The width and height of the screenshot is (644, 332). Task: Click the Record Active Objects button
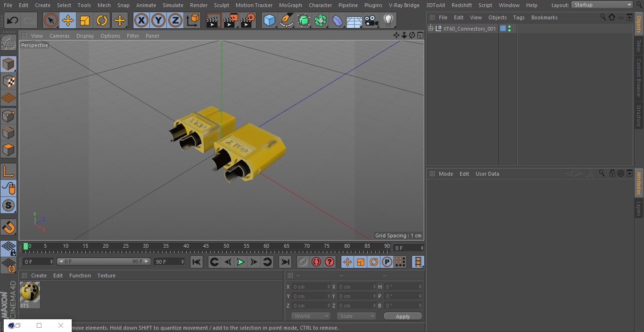click(303, 262)
